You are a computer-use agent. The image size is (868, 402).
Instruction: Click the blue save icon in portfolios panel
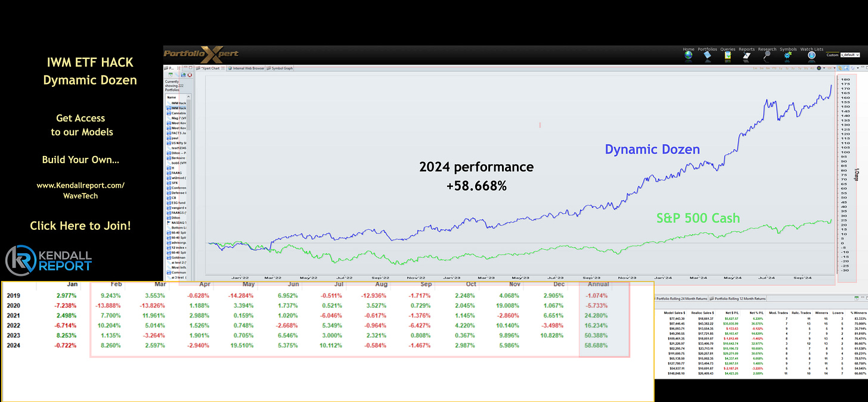(183, 75)
